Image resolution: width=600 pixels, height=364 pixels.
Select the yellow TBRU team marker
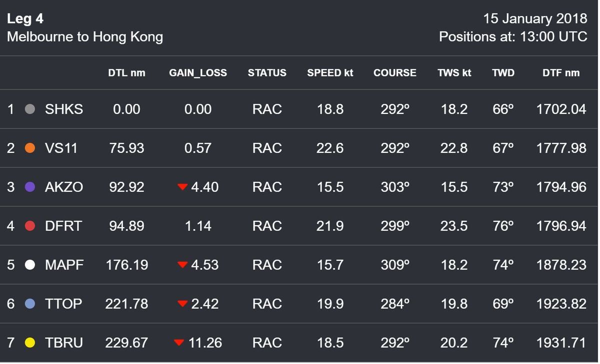30,343
